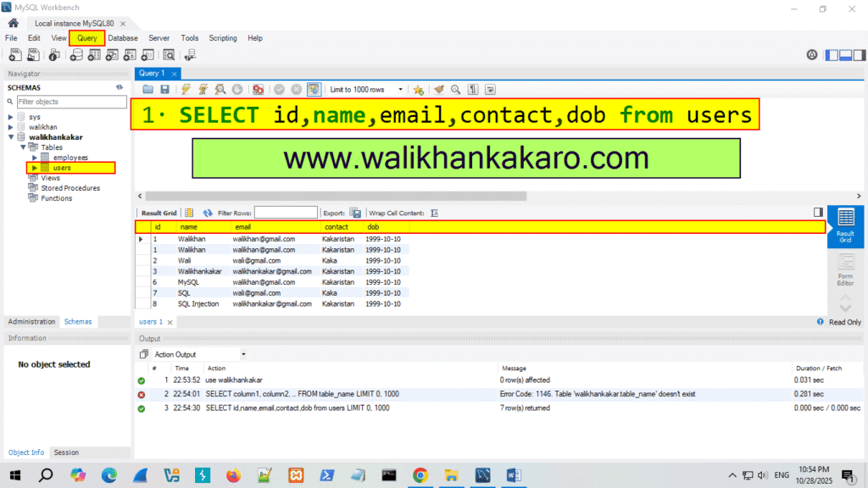Viewport: 868px width, 488px height.
Task: Open the Action Output dropdown
Action: pos(243,353)
